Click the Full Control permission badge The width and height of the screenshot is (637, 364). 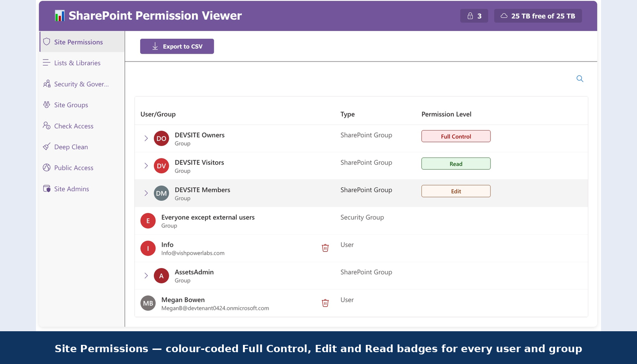click(455, 136)
